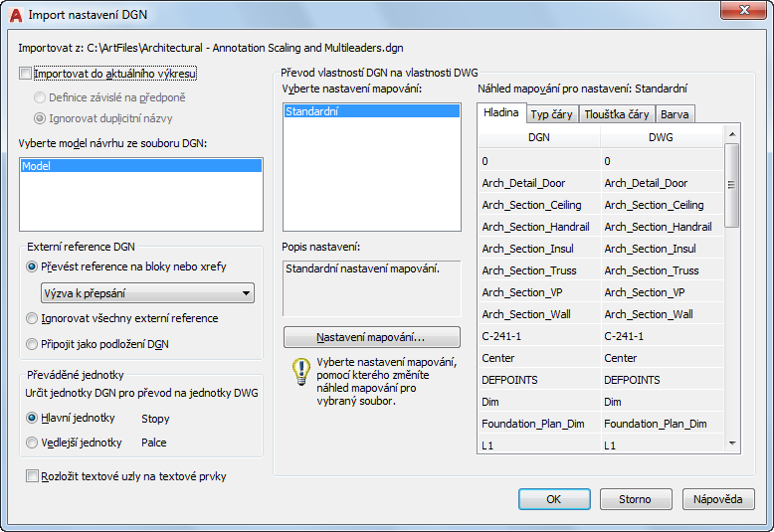Switch to the Typ čáry tab
Viewport: 774px width, 532px height.
pos(552,114)
